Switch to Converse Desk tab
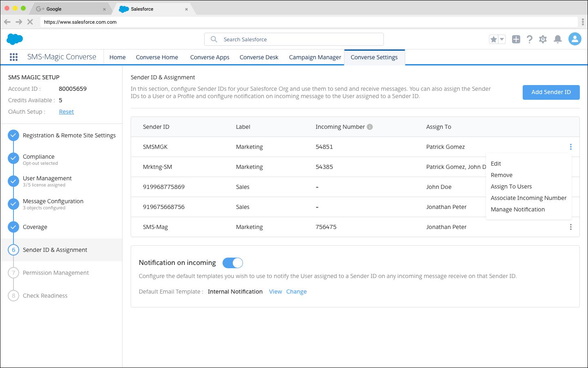Image resolution: width=588 pixels, height=368 pixels. tap(259, 57)
